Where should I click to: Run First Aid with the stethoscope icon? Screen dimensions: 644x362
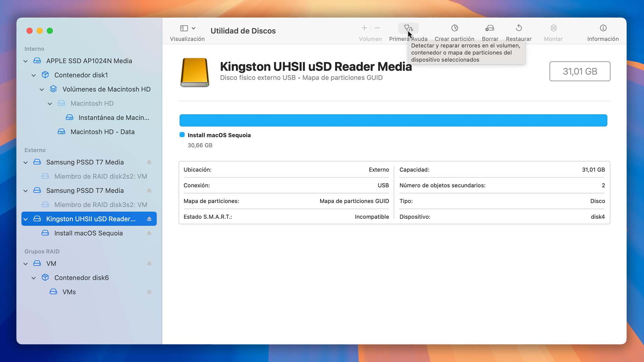coord(408,28)
